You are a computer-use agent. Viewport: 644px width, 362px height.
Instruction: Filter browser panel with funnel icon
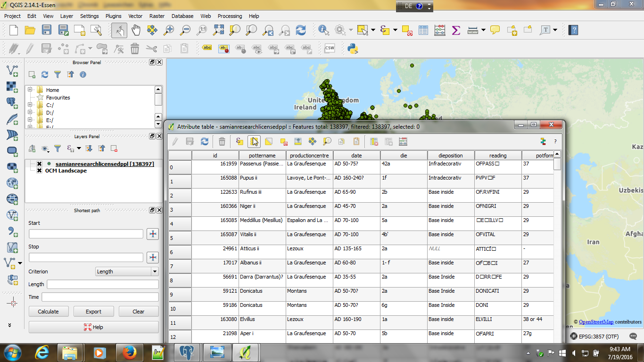pyautogui.click(x=58, y=74)
